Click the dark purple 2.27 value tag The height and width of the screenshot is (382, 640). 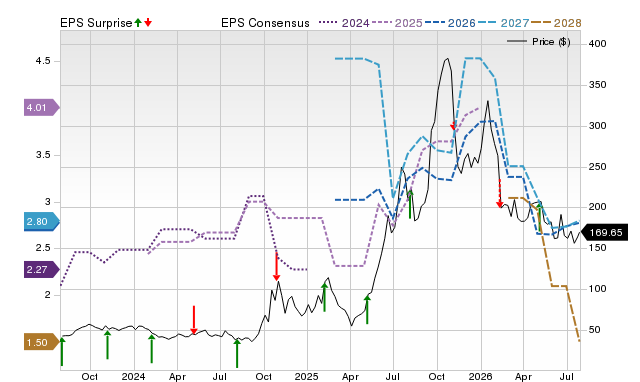coord(42,269)
